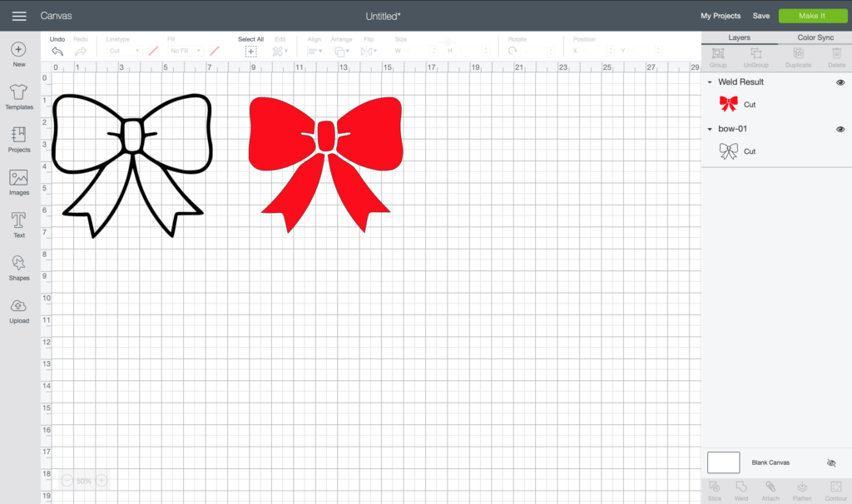Click the Contour tool
Viewport: 852px width, 504px height.
click(x=835, y=491)
